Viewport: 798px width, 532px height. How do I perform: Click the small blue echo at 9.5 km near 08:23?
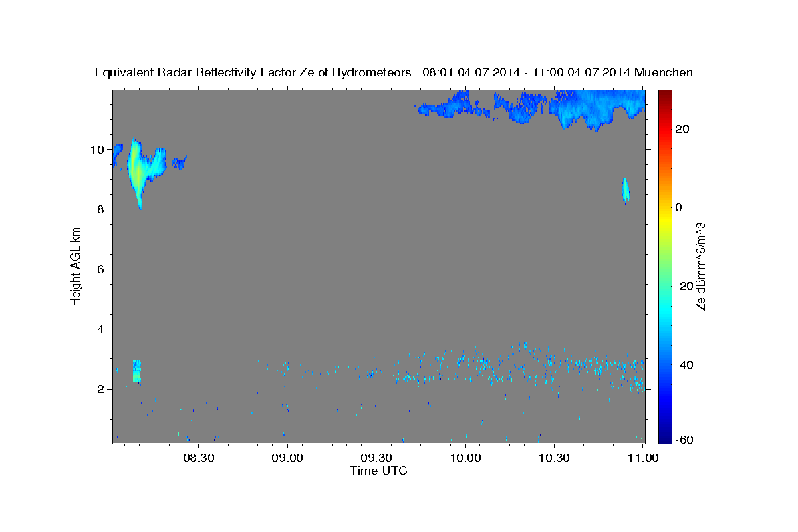[x=179, y=162]
